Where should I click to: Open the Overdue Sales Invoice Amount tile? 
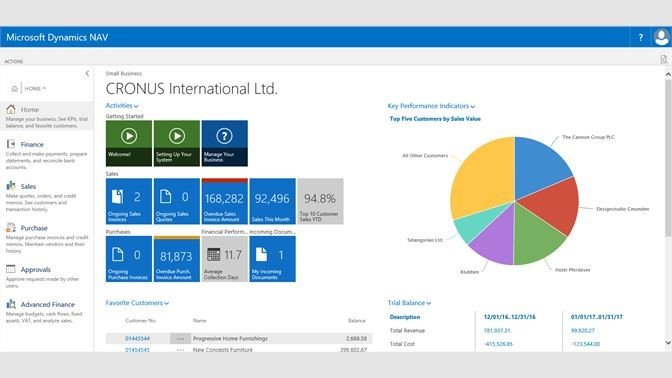[225, 201]
